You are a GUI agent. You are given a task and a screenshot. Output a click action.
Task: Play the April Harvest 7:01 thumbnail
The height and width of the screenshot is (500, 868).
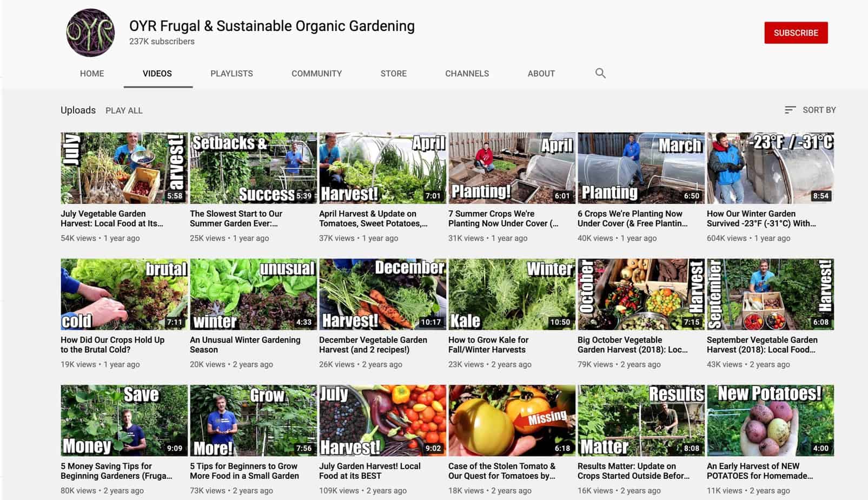click(382, 168)
